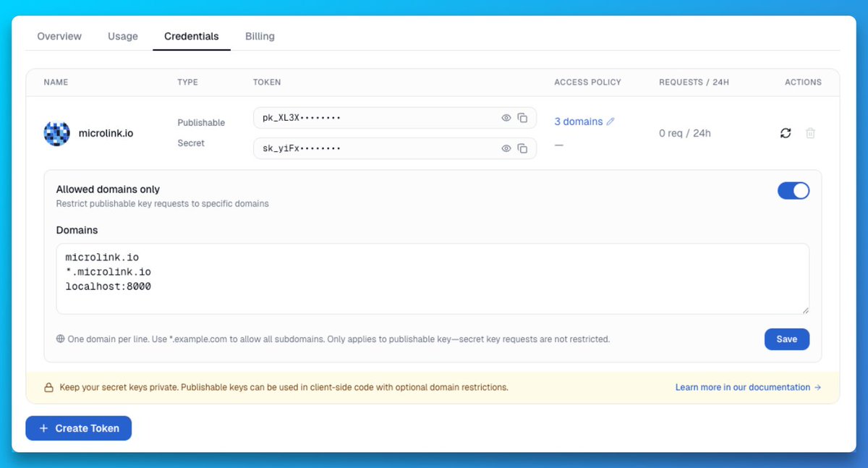This screenshot has width=868, height=468.
Task: Click the lock icon in the warning banner
Action: click(49, 388)
